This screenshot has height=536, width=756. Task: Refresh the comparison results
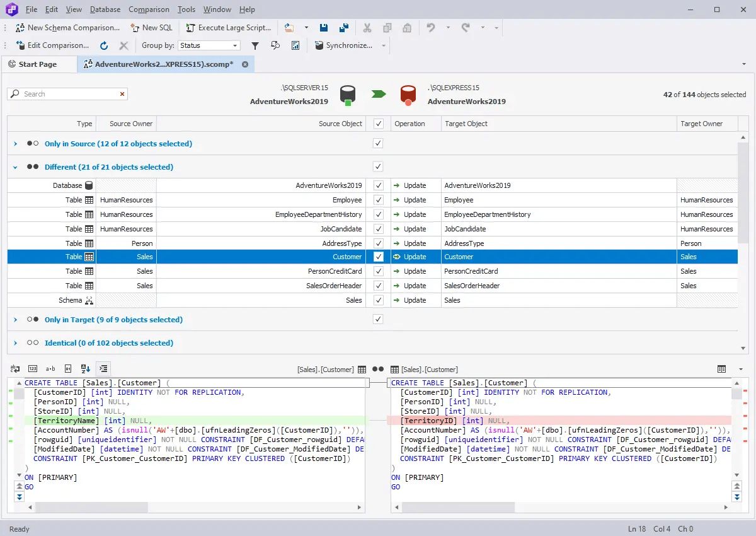coord(103,45)
